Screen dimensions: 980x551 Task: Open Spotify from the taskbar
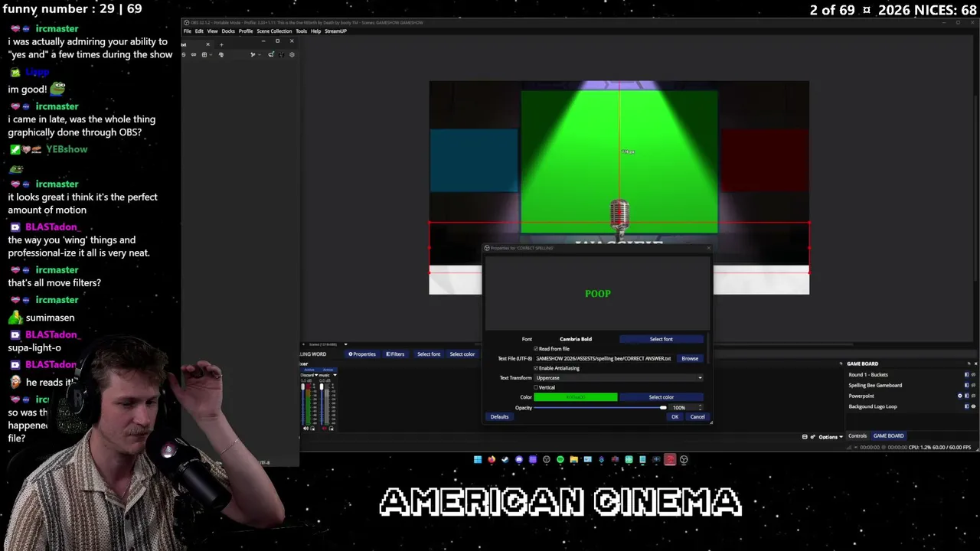point(560,460)
